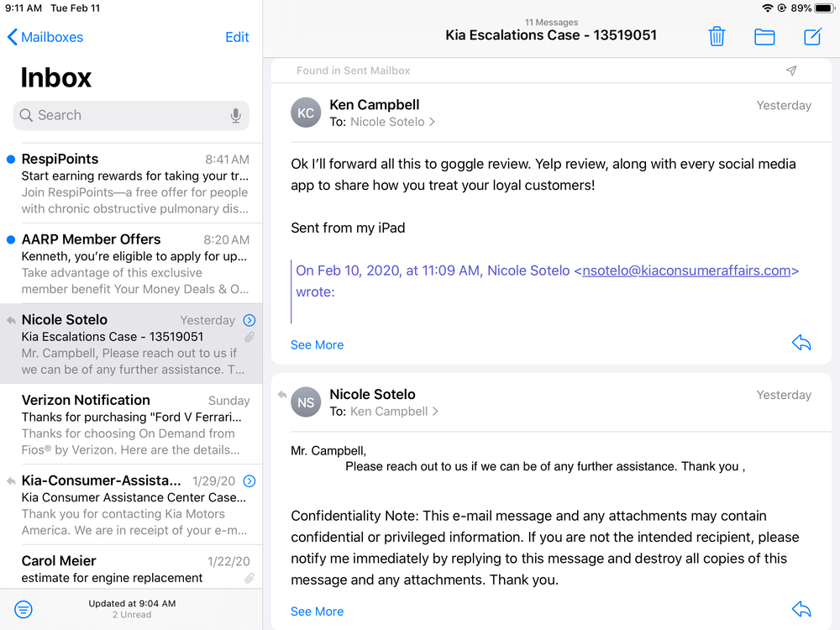Click the NS avatar for Nicole Sotelo

306,402
